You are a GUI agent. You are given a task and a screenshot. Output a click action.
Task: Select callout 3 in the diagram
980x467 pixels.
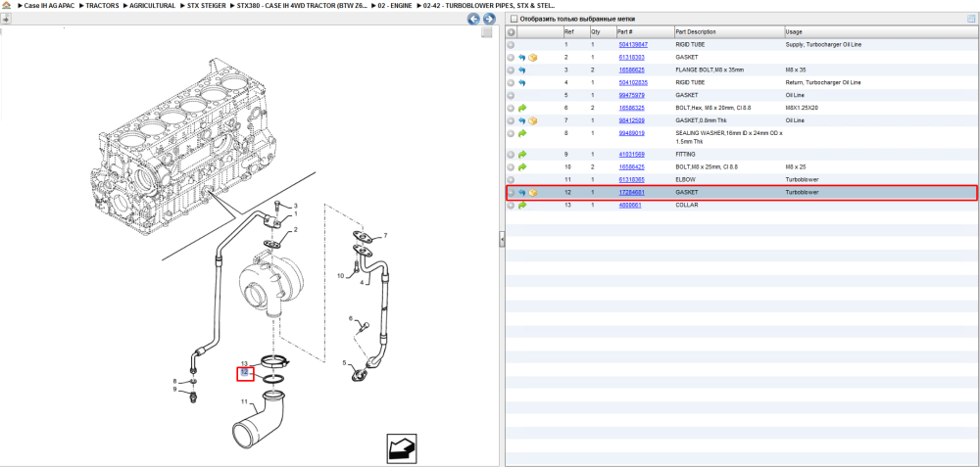(296, 206)
